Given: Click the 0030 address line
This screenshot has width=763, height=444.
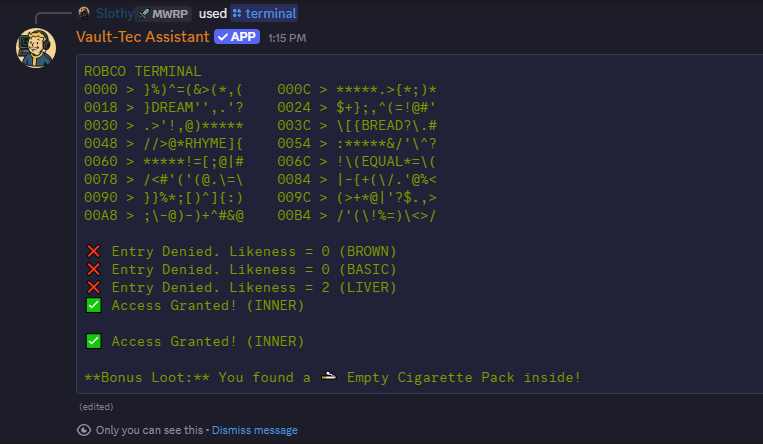Looking at the screenshot, I should pyautogui.click(x=163, y=126).
